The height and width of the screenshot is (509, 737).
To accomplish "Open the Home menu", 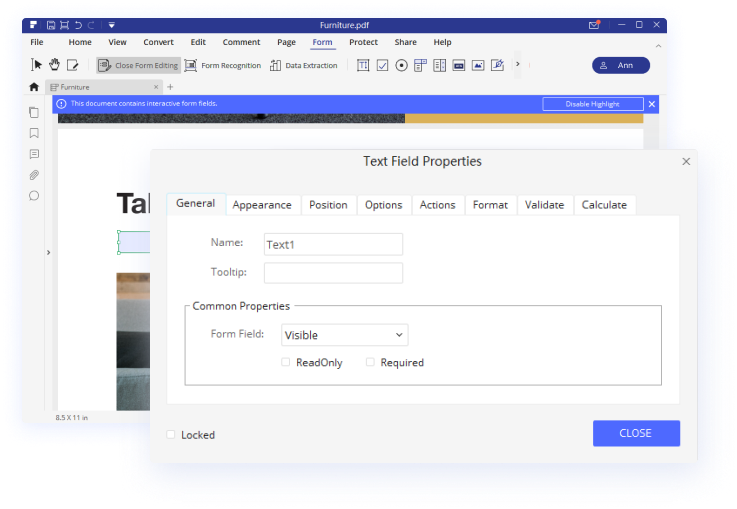I will pyautogui.click(x=80, y=42).
